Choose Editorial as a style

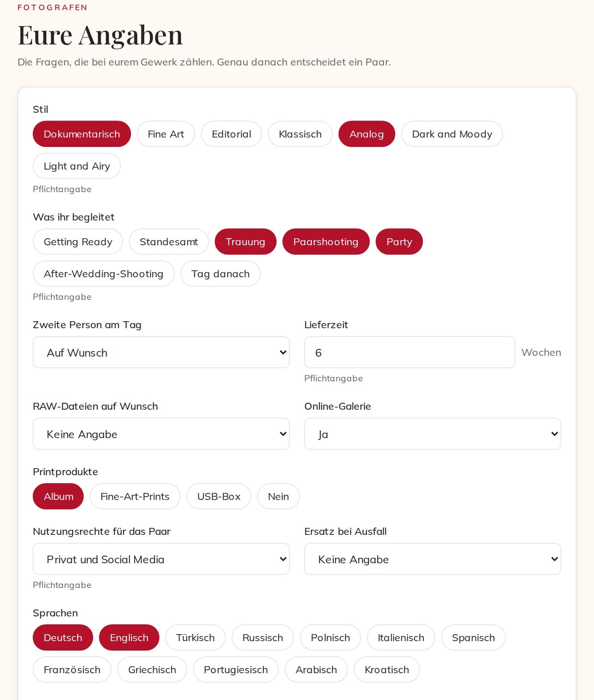[231, 134]
